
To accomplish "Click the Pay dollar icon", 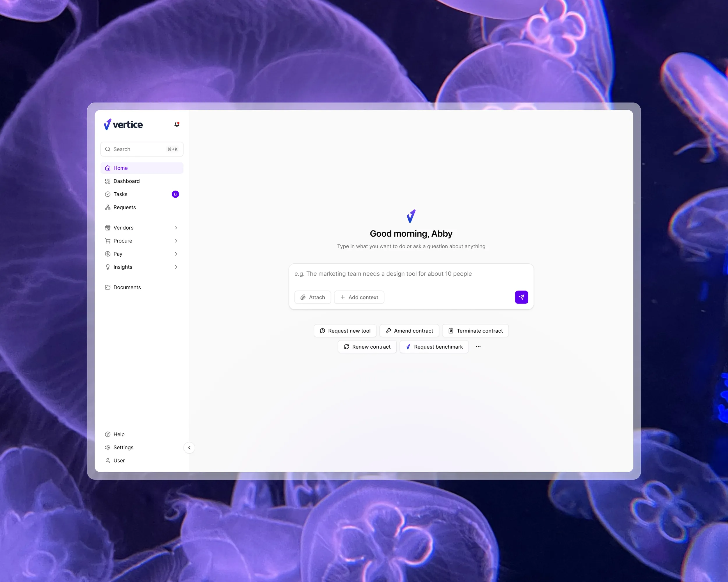I will 108,254.
